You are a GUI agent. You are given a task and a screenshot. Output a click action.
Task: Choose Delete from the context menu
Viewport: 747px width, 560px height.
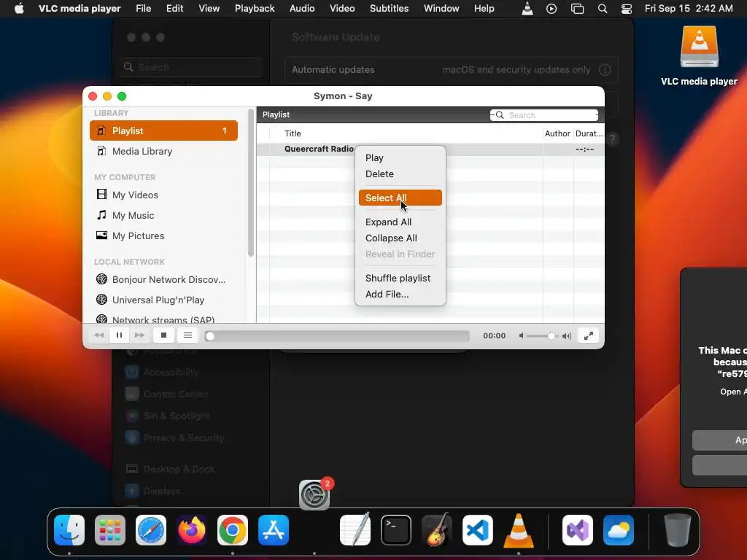click(x=400, y=174)
